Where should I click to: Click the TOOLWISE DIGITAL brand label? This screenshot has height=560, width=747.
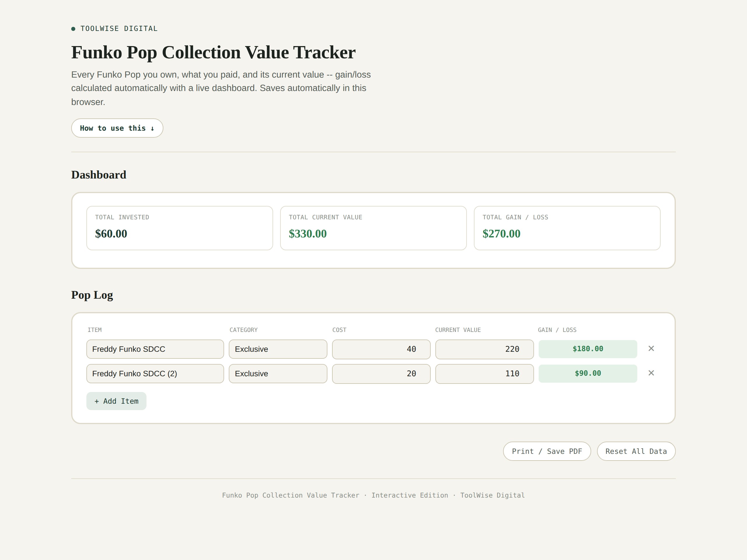(119, 29)
